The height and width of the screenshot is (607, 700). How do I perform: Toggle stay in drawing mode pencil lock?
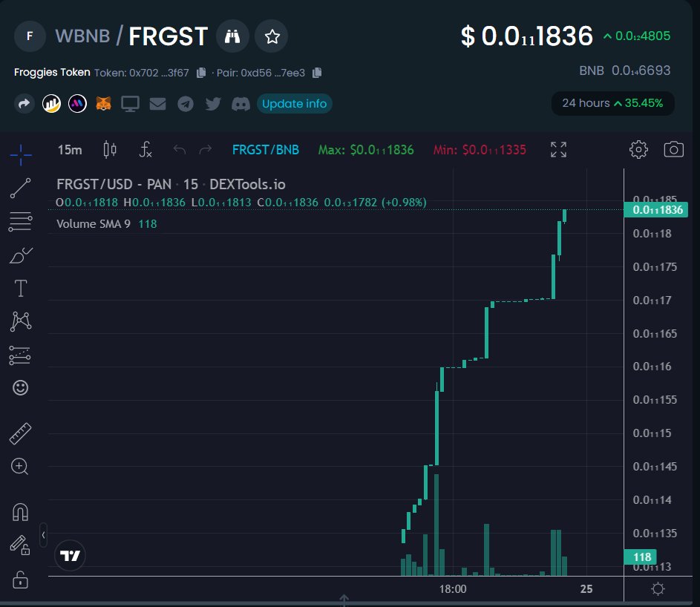pyautogui.click(x=21, y=545)
